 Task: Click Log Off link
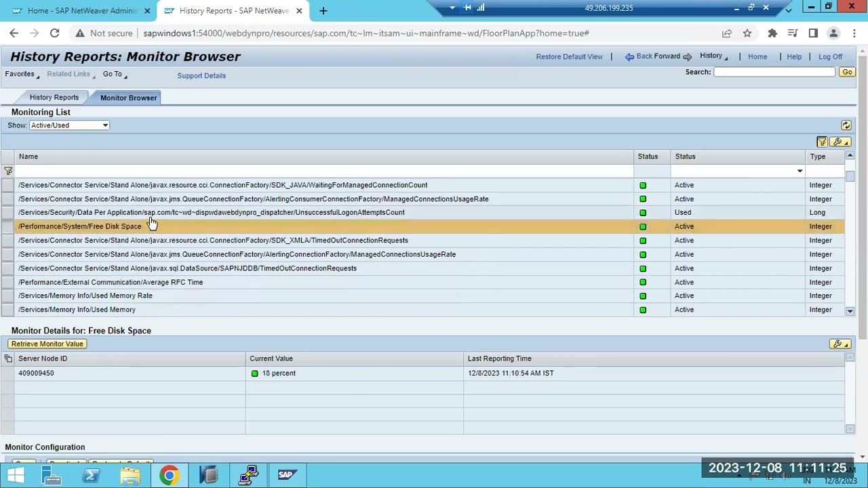(x=830, y=57)
